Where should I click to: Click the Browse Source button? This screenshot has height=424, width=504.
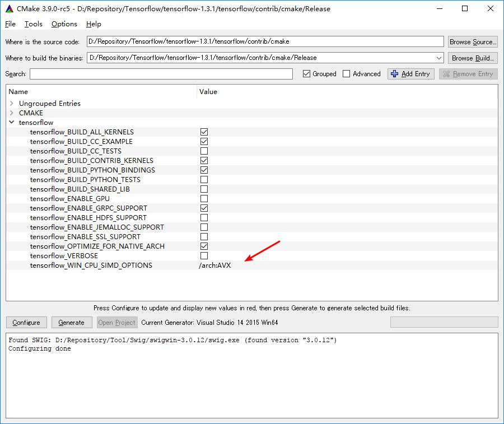tap(473, 42)
